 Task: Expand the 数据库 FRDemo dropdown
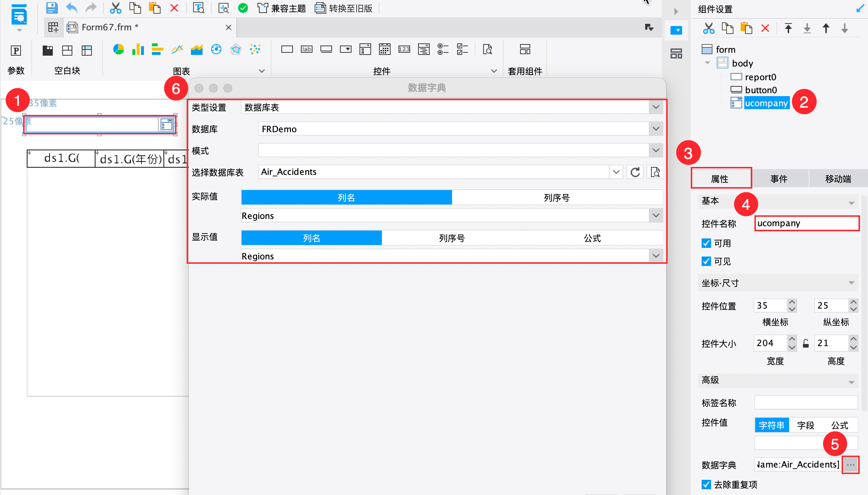(656, 129)
